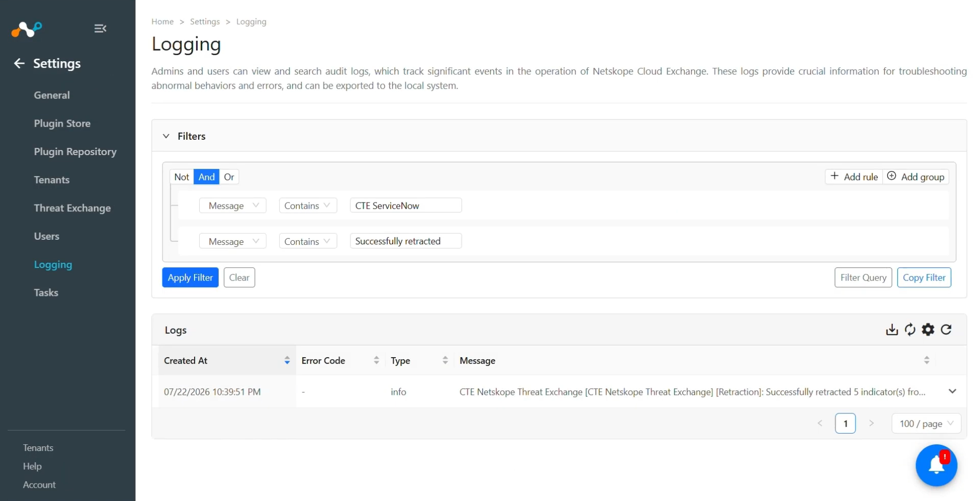Open Plugin Repository in sidebar
Viewport: 980px width, 501px height.
pos(75,152)
